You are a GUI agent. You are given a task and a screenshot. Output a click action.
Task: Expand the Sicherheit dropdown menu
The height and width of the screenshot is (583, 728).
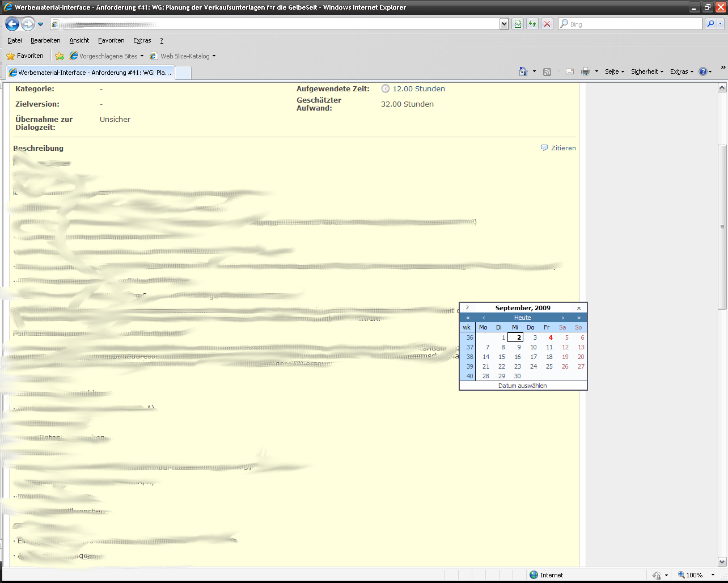coord(647,71)
